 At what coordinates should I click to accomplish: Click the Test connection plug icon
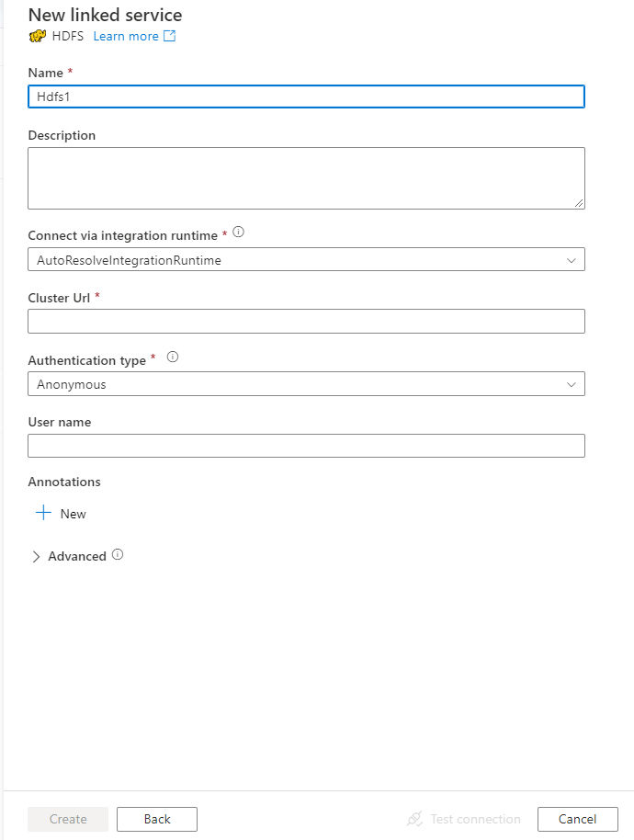(418, 819)
